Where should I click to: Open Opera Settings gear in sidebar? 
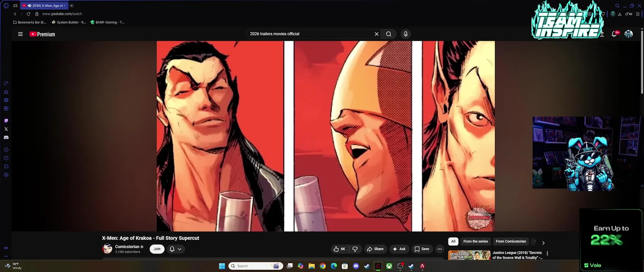point(6,175)
